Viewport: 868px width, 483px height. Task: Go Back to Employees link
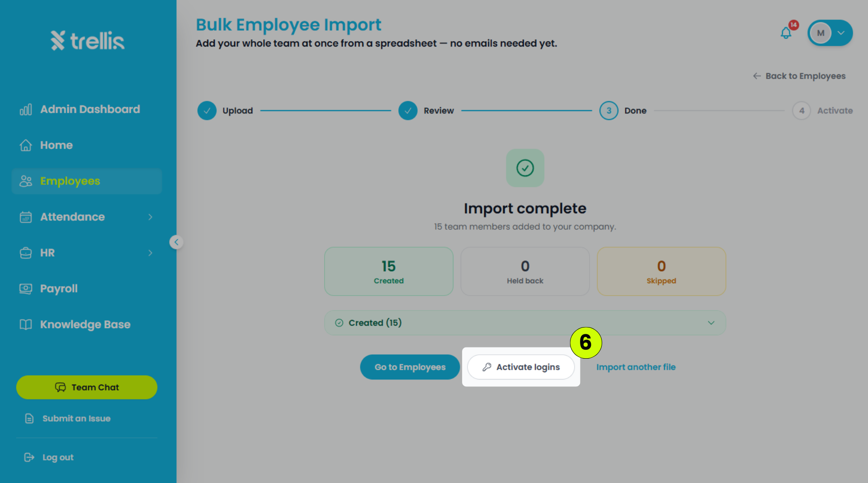[x=799, y=76]
